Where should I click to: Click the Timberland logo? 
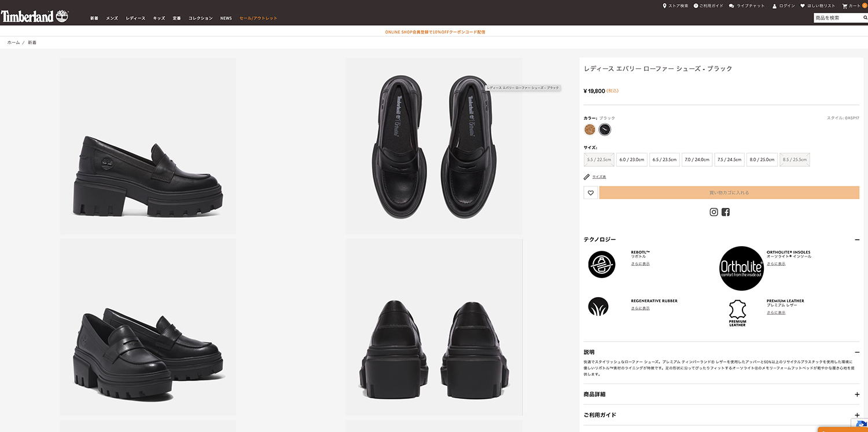pyautogui.click(x=35, y=16)
